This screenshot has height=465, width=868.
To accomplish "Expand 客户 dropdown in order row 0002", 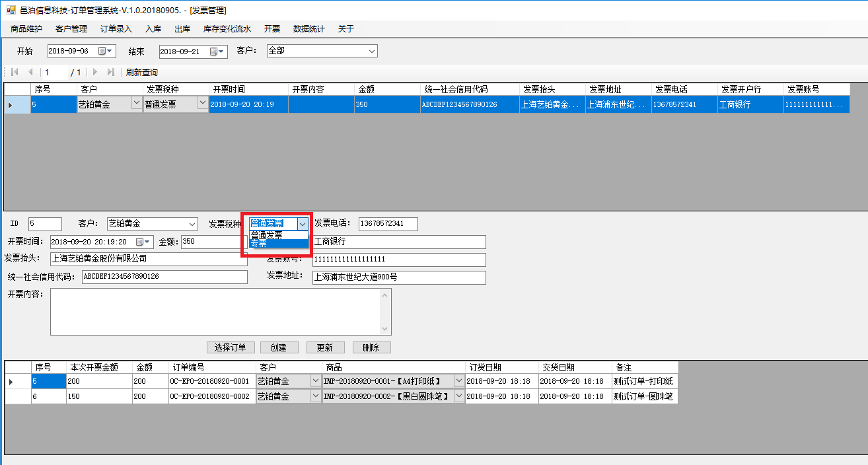I will (x=316, y=396).
